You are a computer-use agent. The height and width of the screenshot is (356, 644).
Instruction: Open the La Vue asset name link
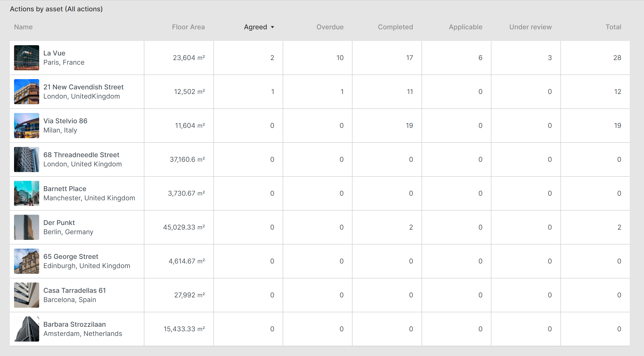[x=54, y=53]
